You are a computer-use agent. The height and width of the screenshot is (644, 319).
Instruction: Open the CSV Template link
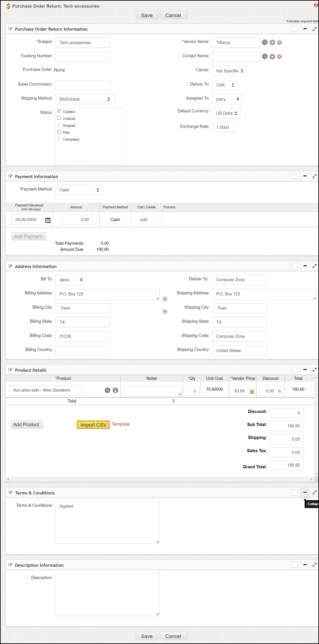tap(121, 424)
